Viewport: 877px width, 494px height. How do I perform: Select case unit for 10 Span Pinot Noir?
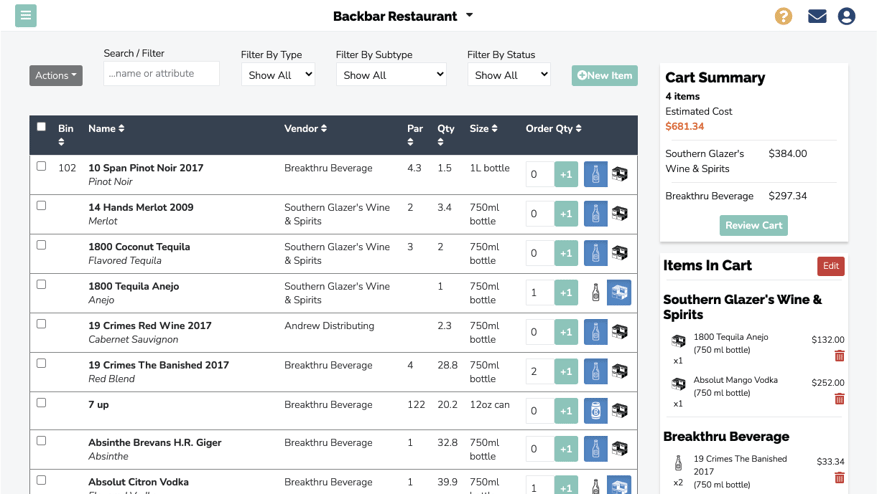620,174
